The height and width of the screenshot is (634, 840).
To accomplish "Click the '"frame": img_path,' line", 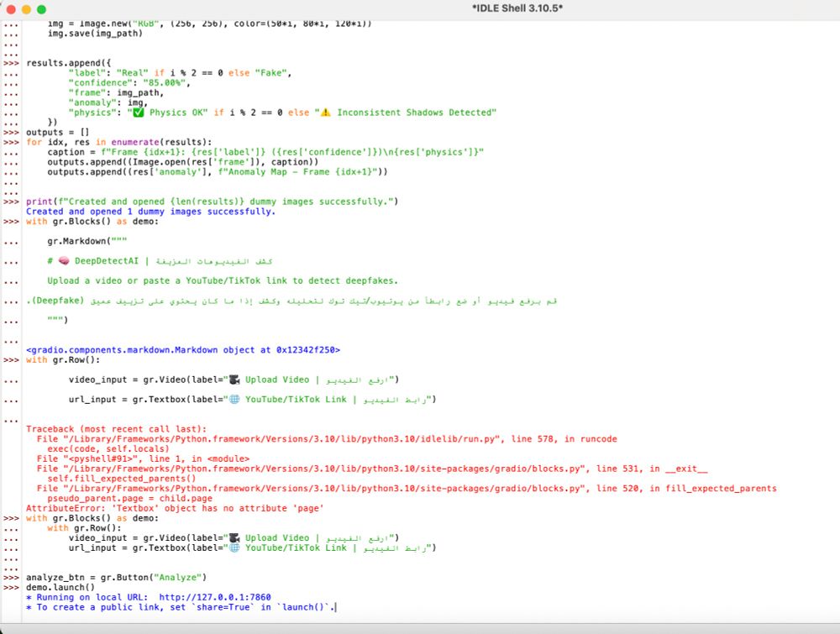I will coord(116,92).
